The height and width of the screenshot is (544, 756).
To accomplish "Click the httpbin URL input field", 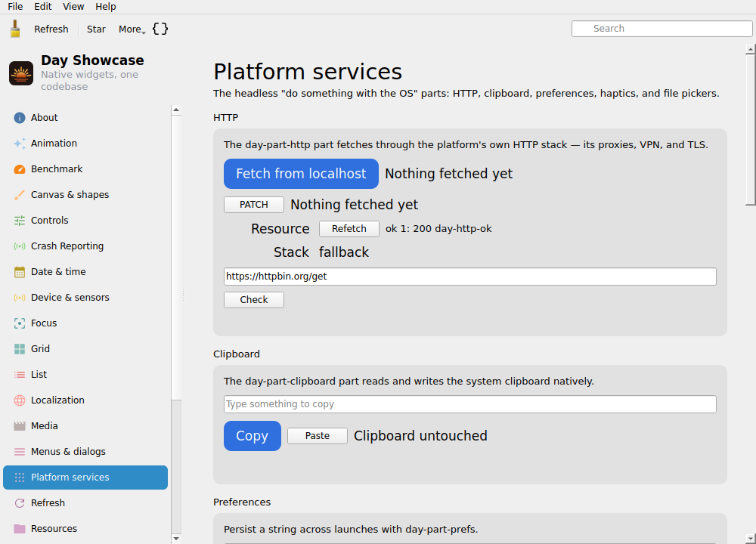I will [470, 277].
